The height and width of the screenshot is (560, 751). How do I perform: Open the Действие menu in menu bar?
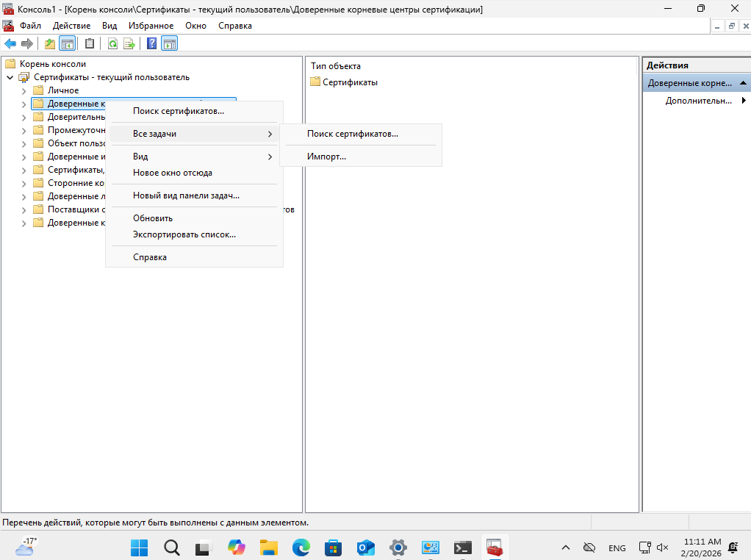[71, 26]
